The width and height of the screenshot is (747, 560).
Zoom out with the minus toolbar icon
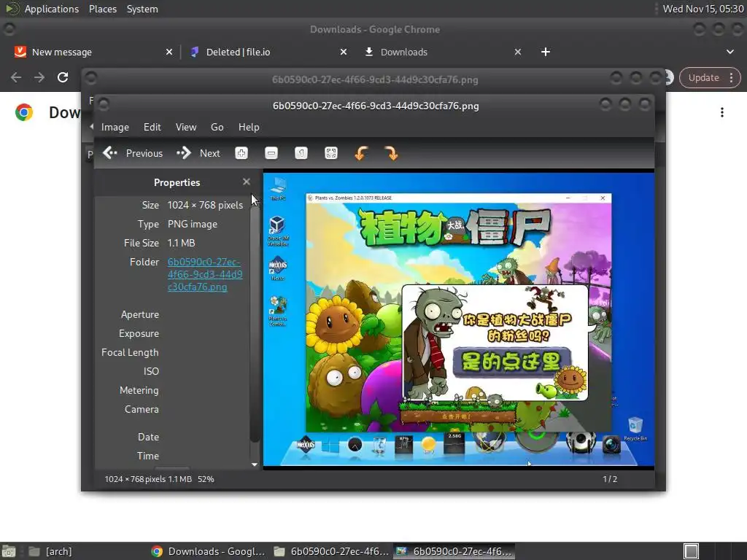tap(271, 153)
